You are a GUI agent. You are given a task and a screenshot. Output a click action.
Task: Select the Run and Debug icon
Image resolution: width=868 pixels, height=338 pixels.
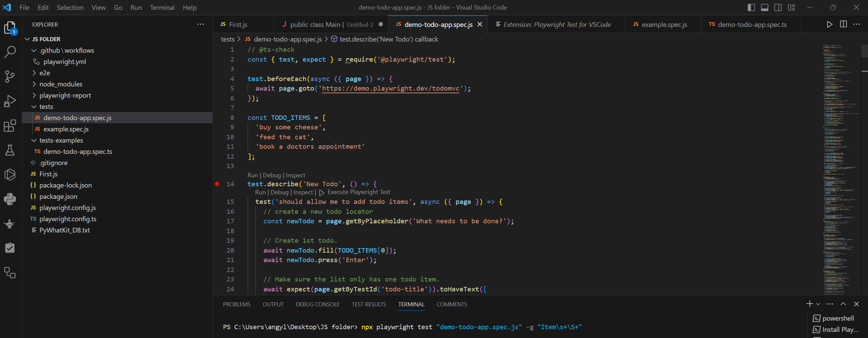tap(10, 101)
